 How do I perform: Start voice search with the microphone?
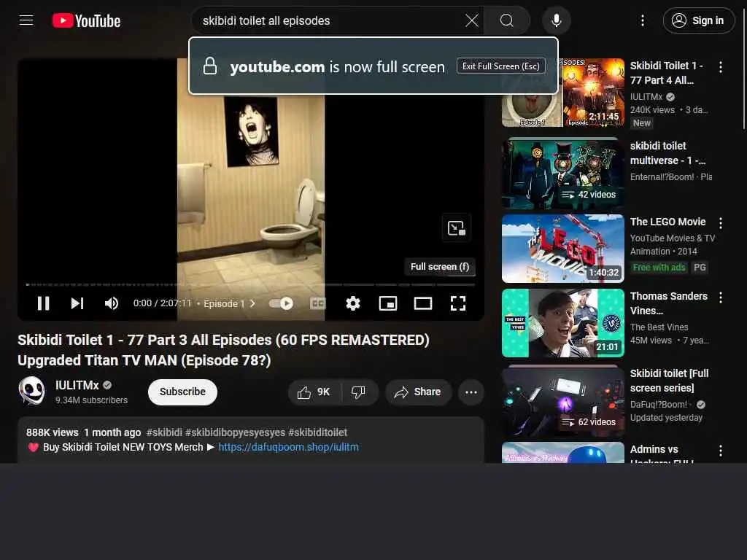pyautogui.click(x=557, y=20)
